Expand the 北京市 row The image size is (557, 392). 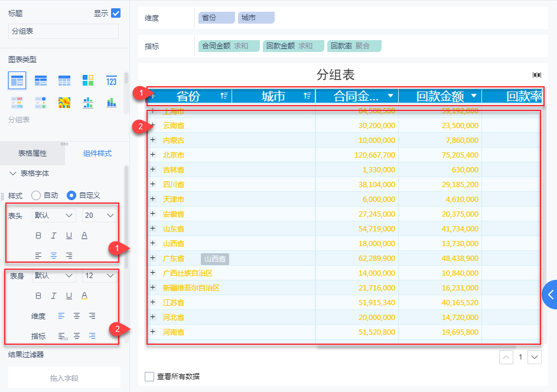pyautogui.click(x=153, y=155)
